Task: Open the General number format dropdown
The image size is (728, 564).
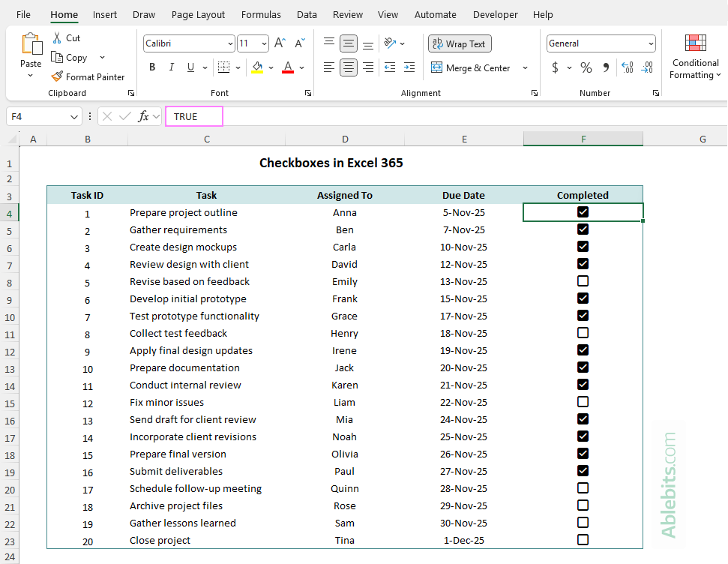Action: point(649,43)
